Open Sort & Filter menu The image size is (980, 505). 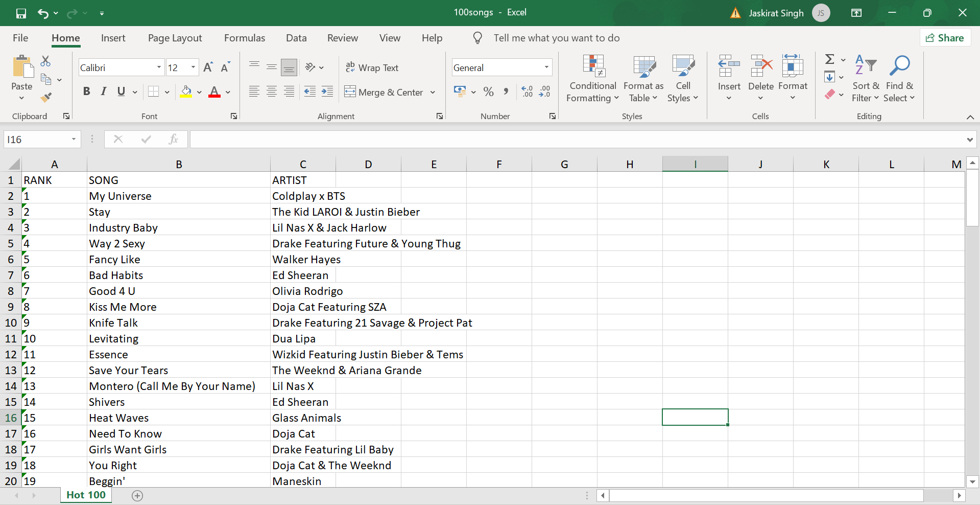pyautogui.click(x=866, y=78)
